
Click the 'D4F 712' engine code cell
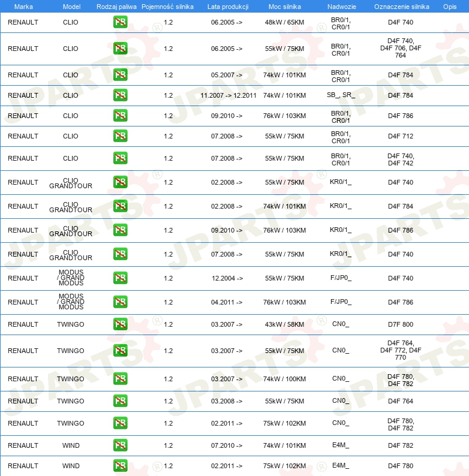pos(401,136)
